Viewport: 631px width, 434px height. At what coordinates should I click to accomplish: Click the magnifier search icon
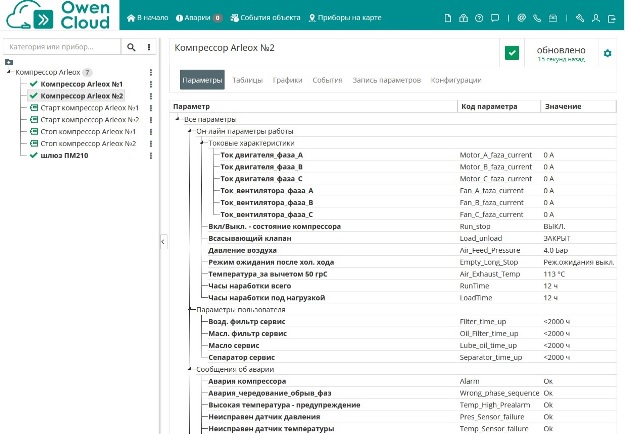coord(131,47)
